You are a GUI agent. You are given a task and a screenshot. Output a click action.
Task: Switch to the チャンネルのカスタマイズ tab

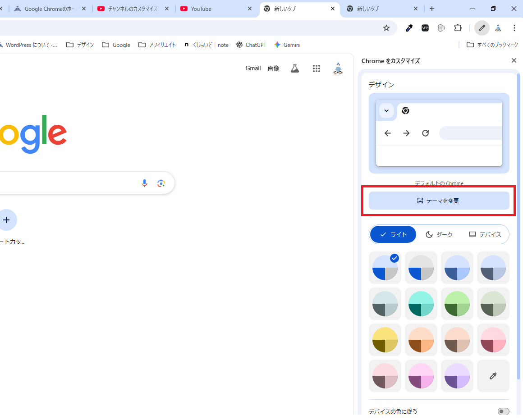click(133, 9)
